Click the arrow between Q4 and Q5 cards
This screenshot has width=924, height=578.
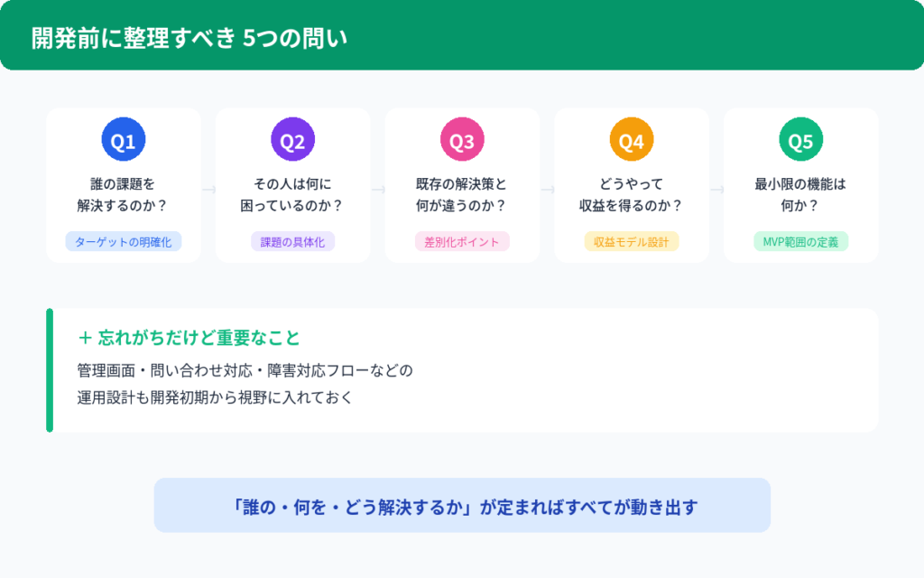coord(717,190)
